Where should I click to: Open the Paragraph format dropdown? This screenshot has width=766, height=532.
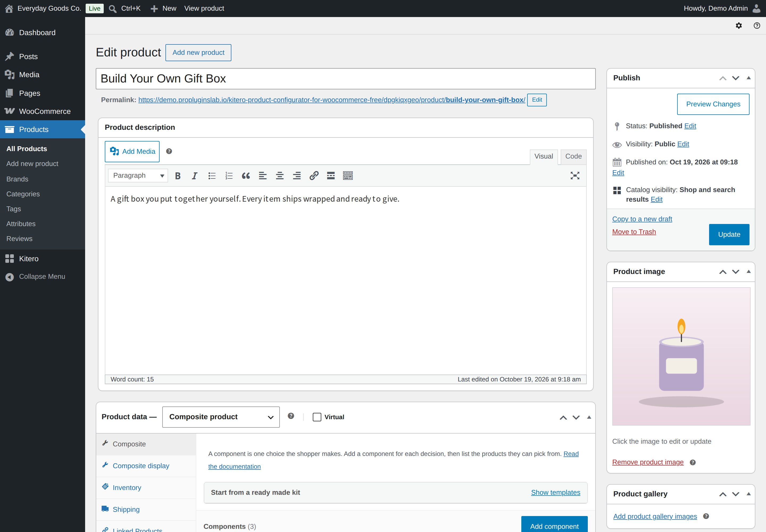tap(138, 176)
